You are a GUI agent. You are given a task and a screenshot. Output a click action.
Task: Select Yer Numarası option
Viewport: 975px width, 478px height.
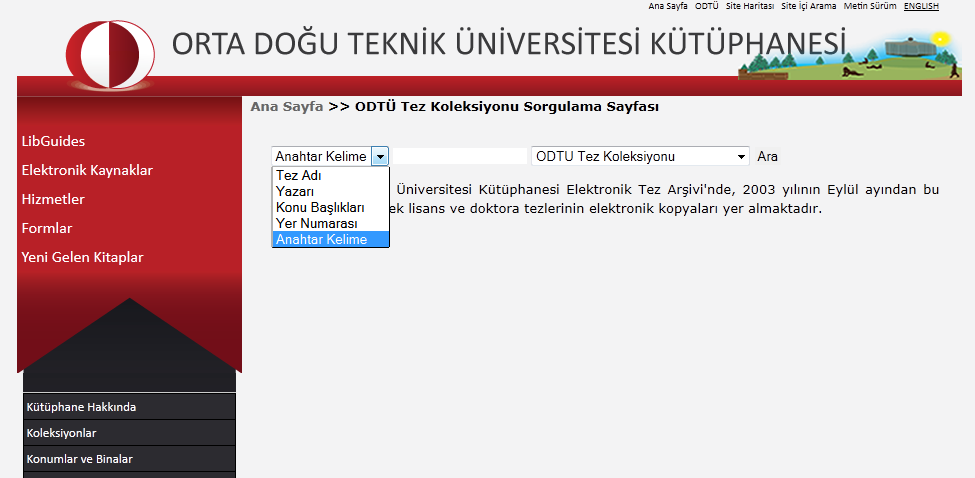coord(330,223)
